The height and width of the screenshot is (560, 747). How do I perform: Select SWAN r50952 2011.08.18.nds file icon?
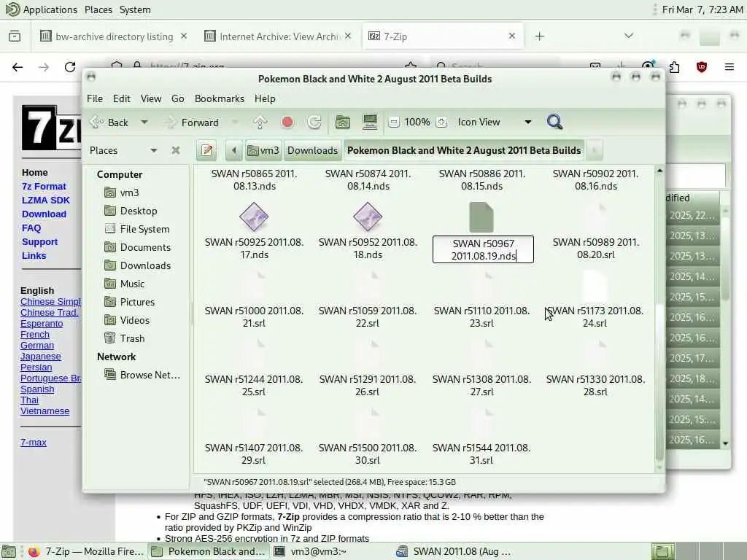click(368, 217)
